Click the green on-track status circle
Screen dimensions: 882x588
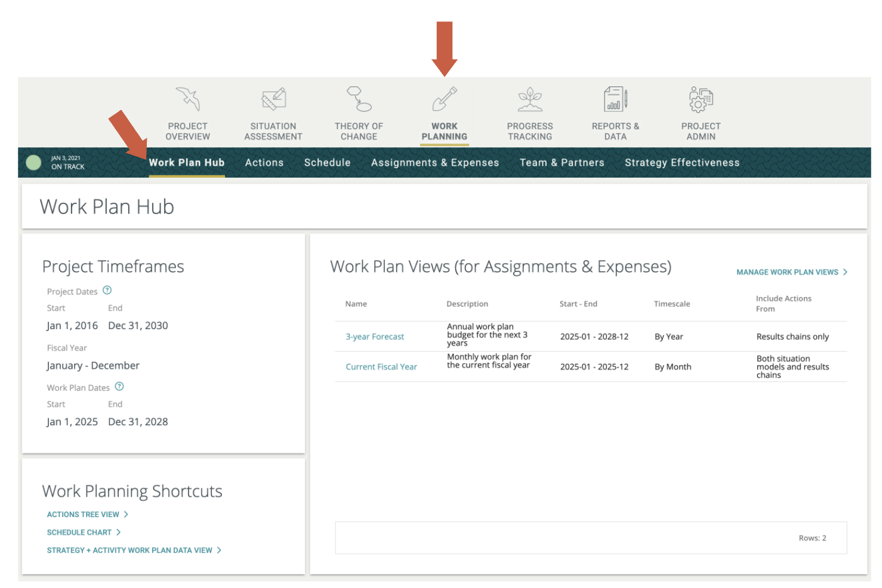(34, 162)
